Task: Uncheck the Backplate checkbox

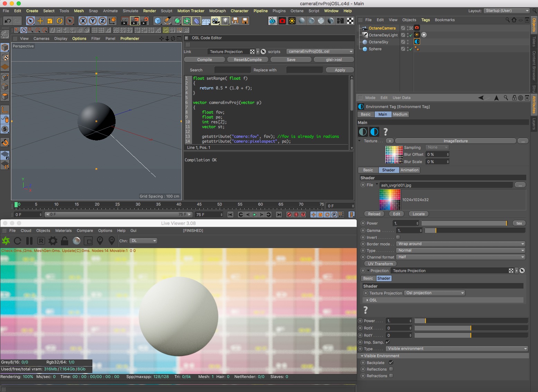Action: 391,363
